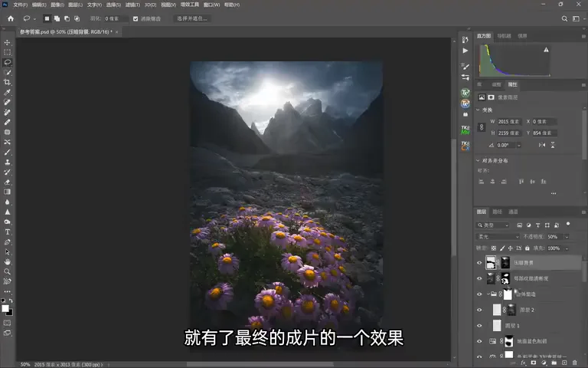Open the opacity 50% dropdown arrow
The width and height of the screenshot is (588, 368).
(x=567, y=237)
